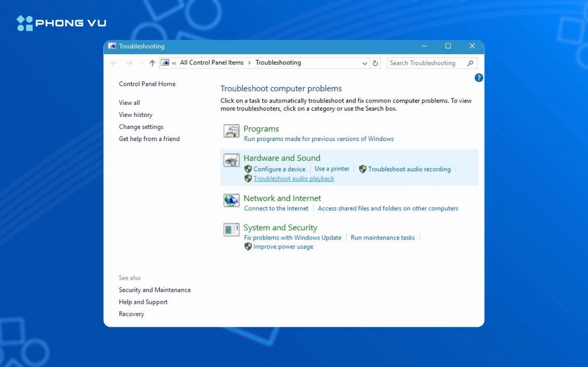Screen dimensions: 588x367
Task: Click the Network and Internet globe icon
Action: [231, 200]
